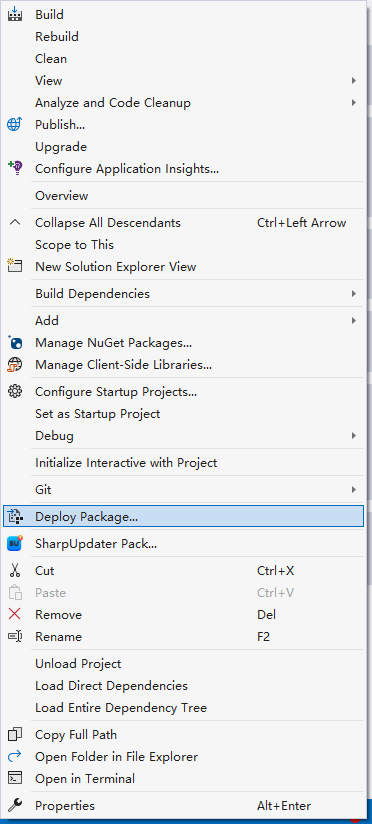Click the Deploy Package icon
This screenshot has width=372, height=824.
tap(15, 517)
